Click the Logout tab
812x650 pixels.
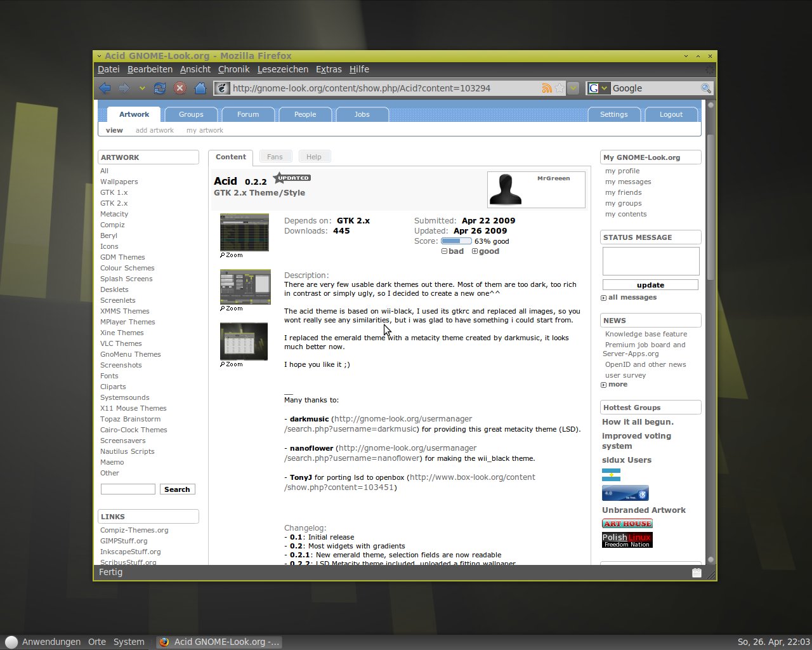tap(671, 114)
